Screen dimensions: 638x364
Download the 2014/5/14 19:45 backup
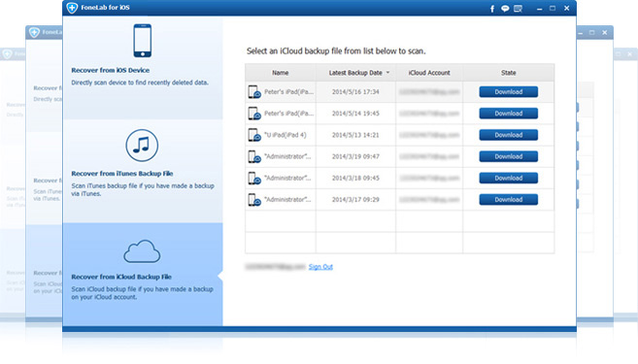pyautogui.click(x=508, y=114)
